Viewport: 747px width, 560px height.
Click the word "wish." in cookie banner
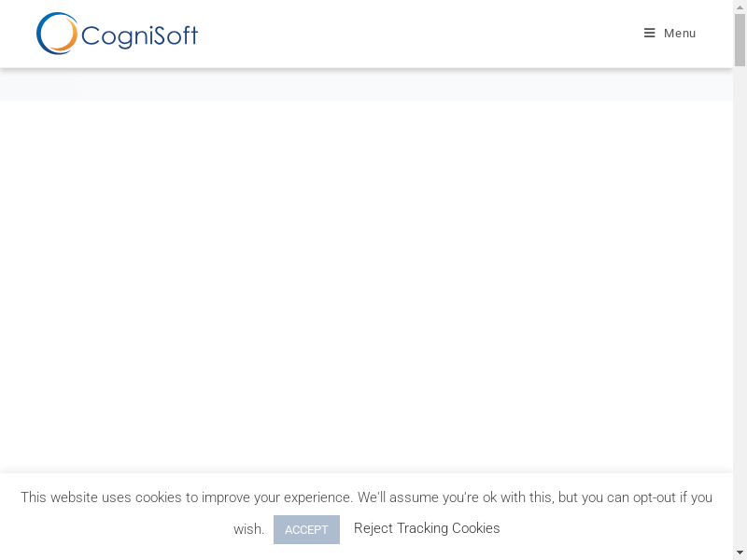click(x=248, y=529)
